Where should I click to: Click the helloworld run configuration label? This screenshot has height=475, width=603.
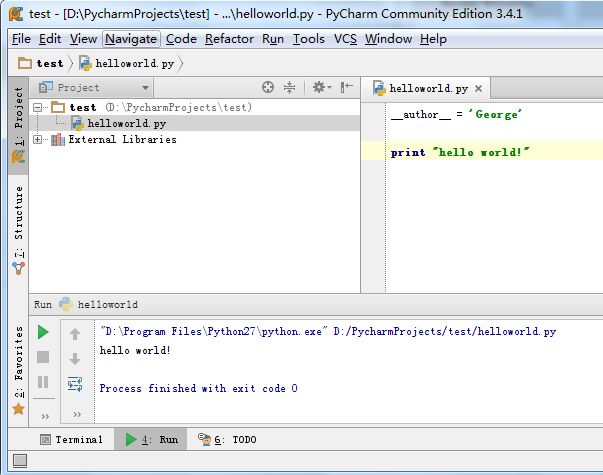tap(108, 305)
